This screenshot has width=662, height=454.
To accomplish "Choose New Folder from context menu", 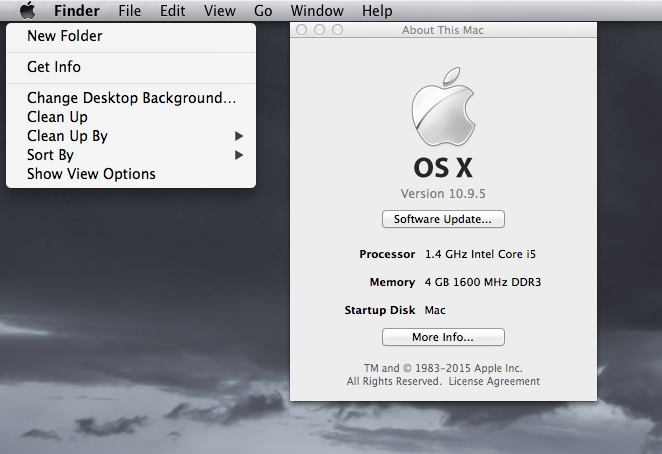I will 131,36.
